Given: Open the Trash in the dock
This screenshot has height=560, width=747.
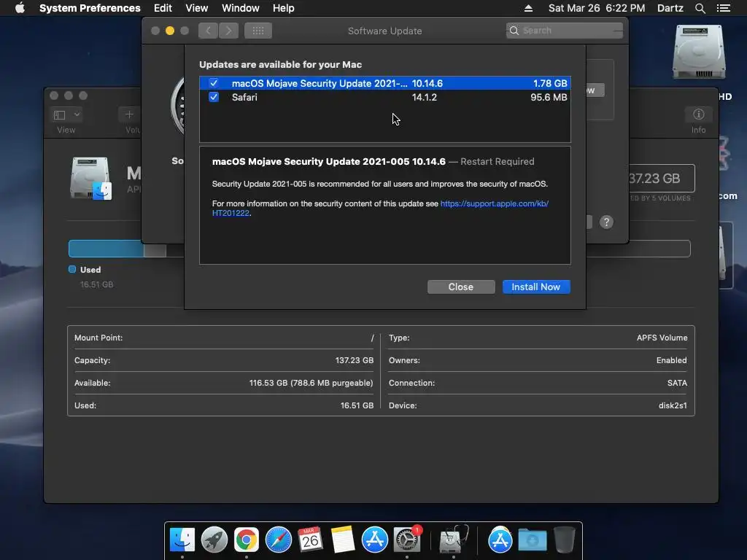Looking at the screenshot, I should coord(564,540).
